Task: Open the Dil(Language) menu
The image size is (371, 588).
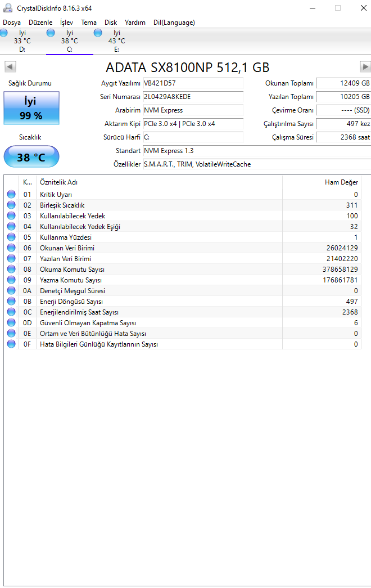Action: coord(174,23)
